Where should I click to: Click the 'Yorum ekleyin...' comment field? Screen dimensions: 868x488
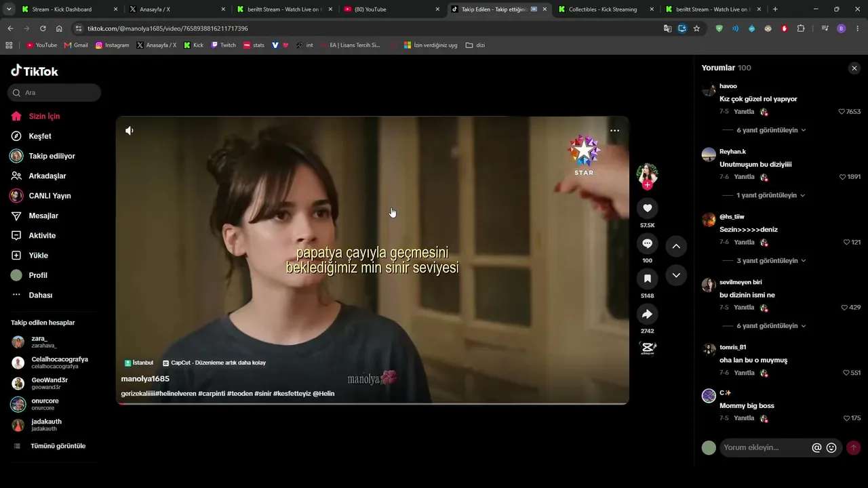coord(764,447)
